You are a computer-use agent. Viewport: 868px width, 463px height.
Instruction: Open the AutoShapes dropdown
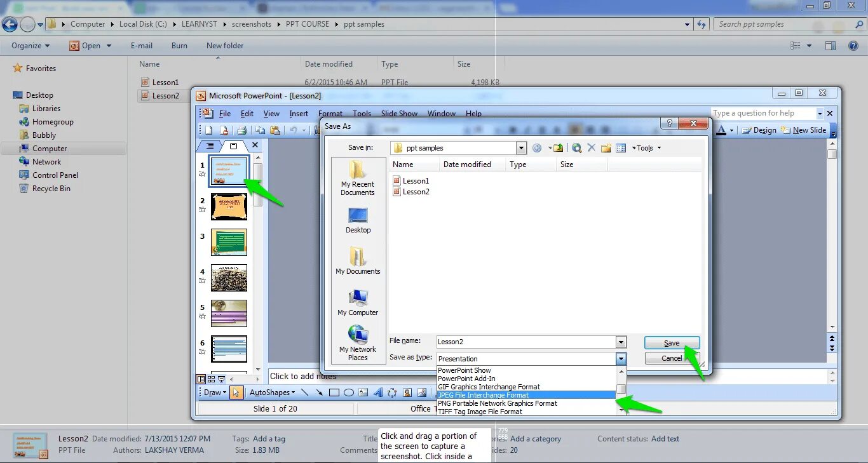pos(272,393)
